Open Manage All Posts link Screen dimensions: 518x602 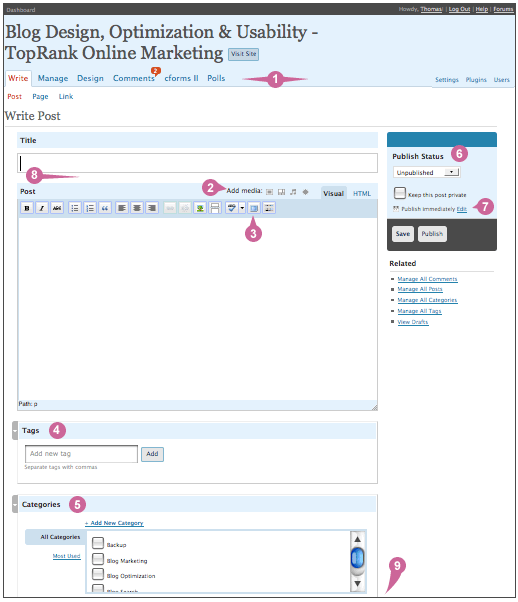(x=420, y=289)
